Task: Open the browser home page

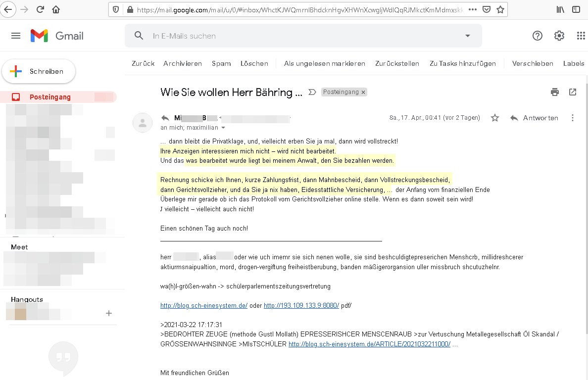Action: pos(56,10)
